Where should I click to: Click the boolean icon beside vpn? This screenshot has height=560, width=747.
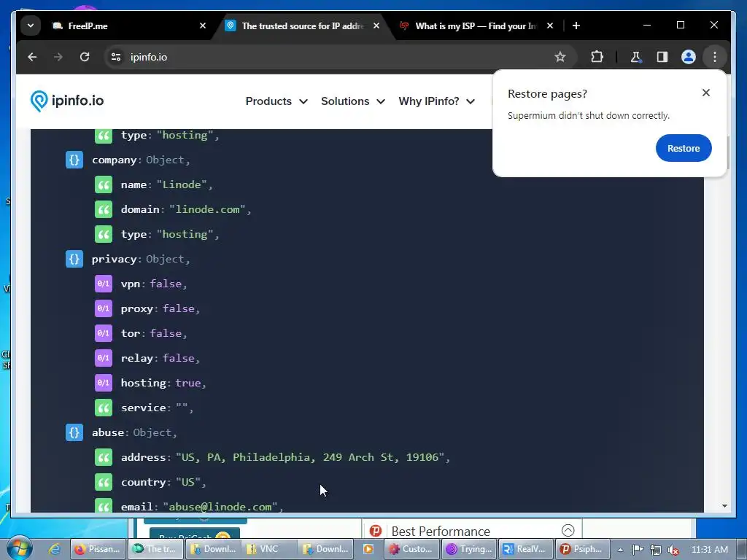click(x=104, y=284)
